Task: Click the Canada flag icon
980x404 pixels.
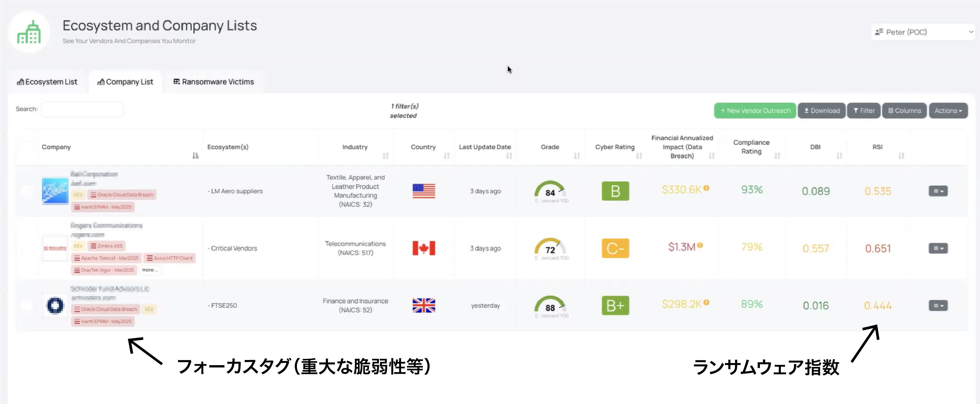Action: point(424,248)
